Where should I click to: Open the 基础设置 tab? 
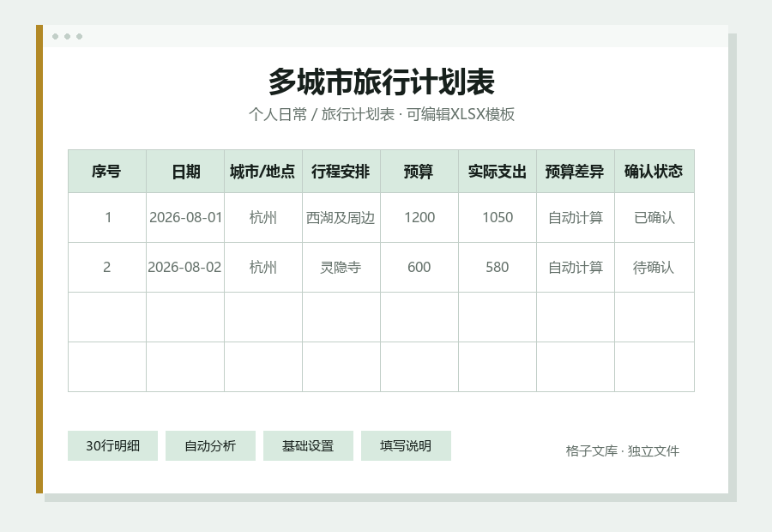click(x=308, y=446)
